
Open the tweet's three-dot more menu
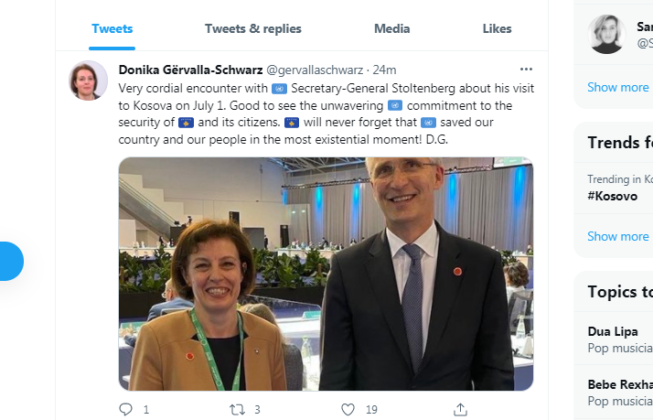526,70
